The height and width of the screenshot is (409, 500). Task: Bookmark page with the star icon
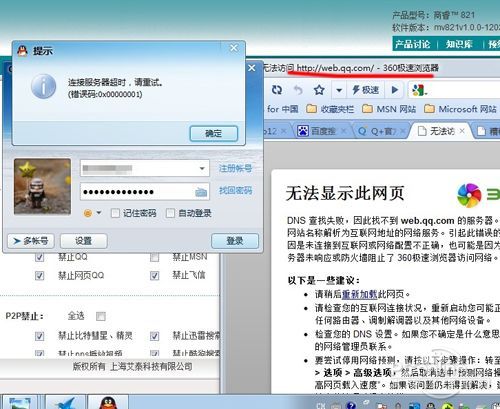319,90
